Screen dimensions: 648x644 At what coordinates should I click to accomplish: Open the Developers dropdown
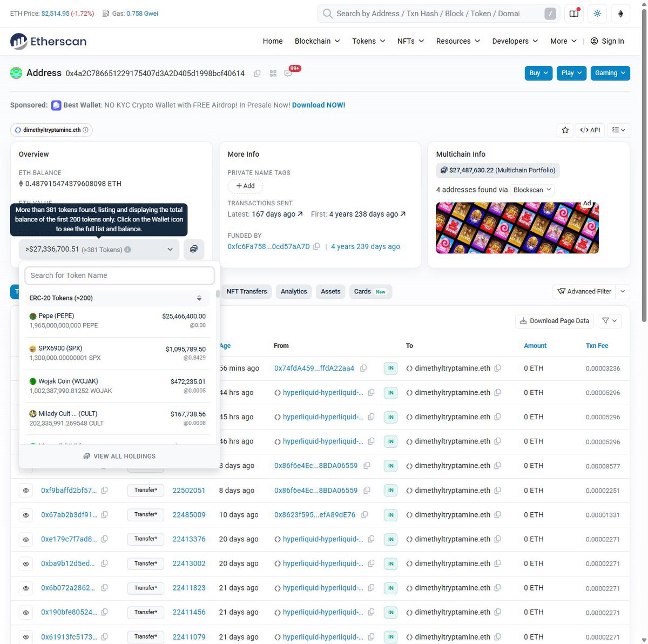pyautogui.click(x=515, y=41)
